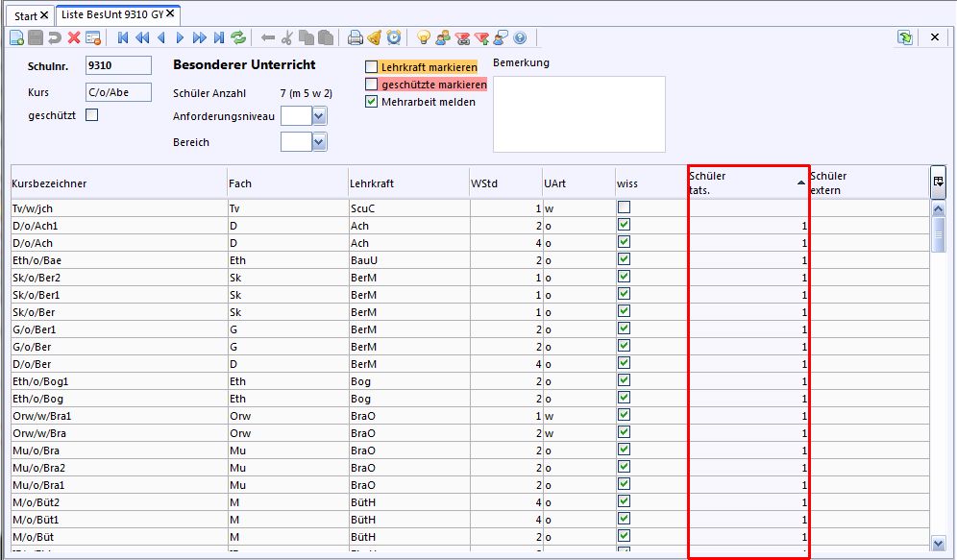
Task: Click the Orw/w/Bra course cell
Action: pos(119,433)
